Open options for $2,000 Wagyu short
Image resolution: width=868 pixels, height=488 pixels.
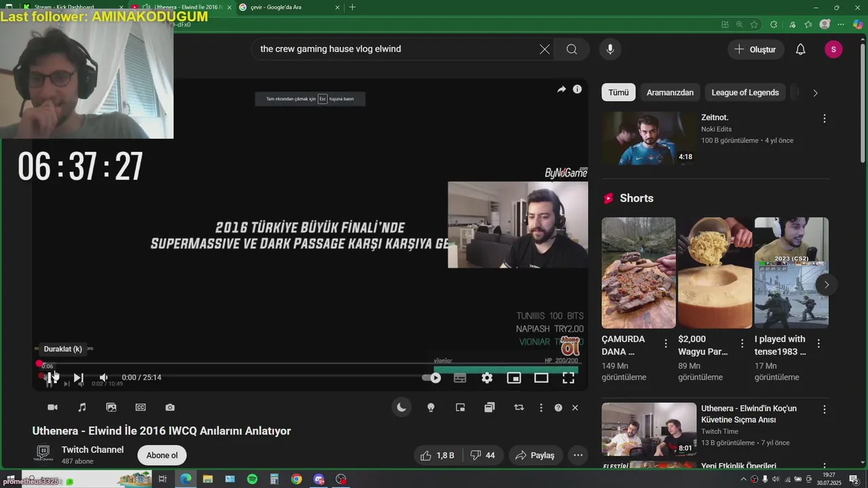pyautogui.click(x=742, y=344)
